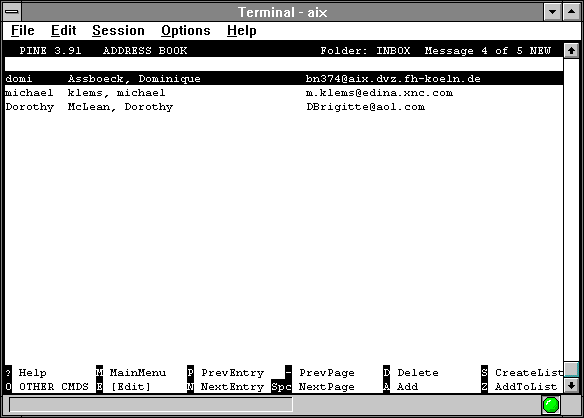The image size is (584, 418).
Task: Click the 'Spc' NextPage key label
Action: click(x=281, y=387)
